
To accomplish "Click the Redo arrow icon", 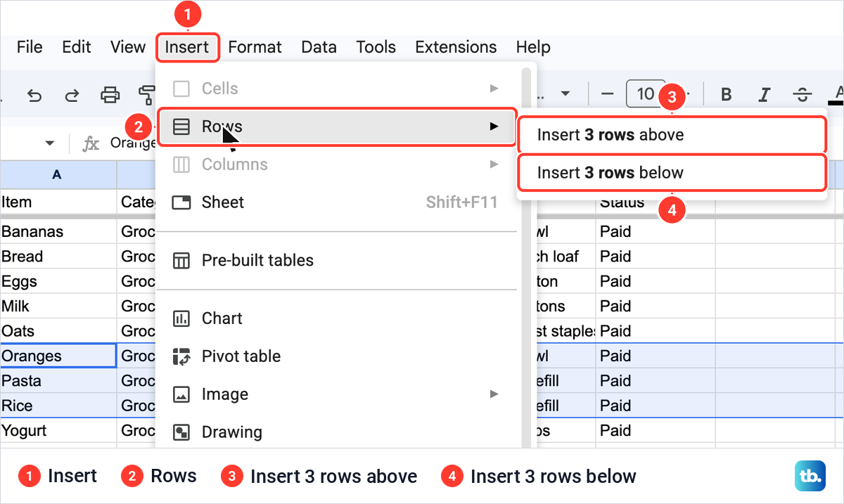I will pos(72,94).
